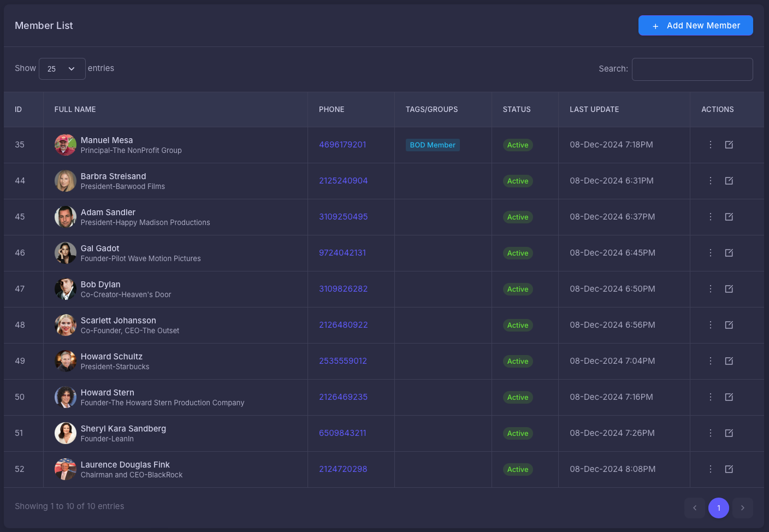769x532 pixels.
Task: Click Sheryl Kara Sandberg's avatar photo
Action: click(x=66, y=433)
